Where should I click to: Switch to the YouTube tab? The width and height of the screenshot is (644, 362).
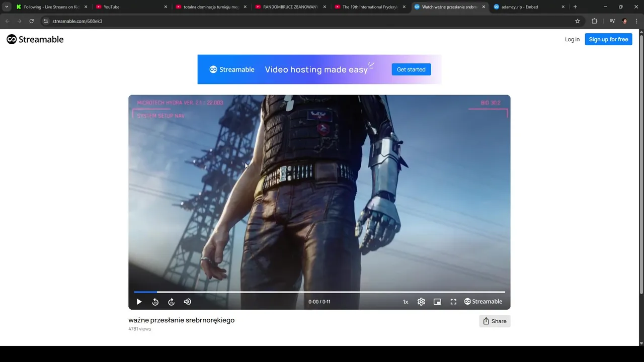click(x=131, y=7)
